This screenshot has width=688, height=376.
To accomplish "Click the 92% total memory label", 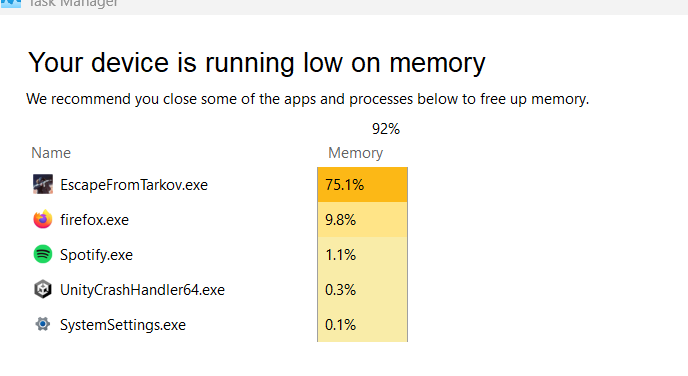I will (x=386, y=129).
